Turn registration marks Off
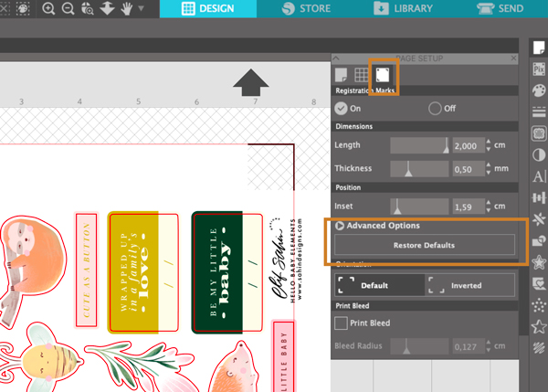Screen dimensions: 548x392 click(435, 109)
